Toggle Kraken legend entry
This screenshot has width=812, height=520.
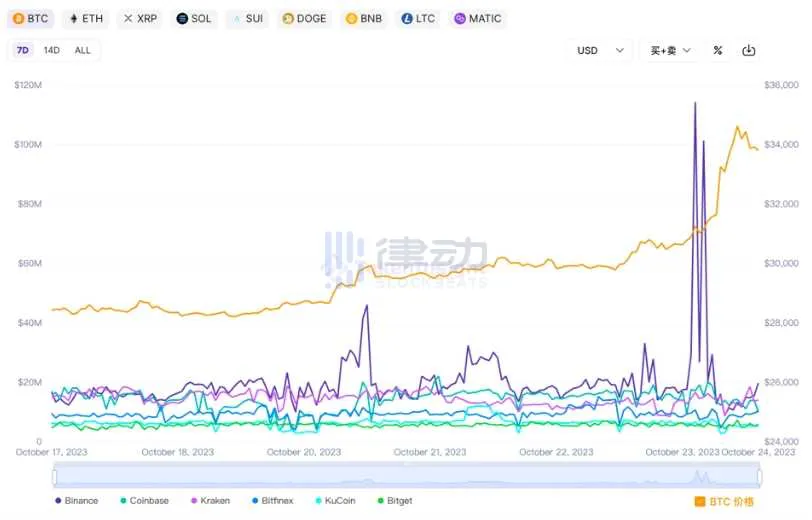(210, 500)
